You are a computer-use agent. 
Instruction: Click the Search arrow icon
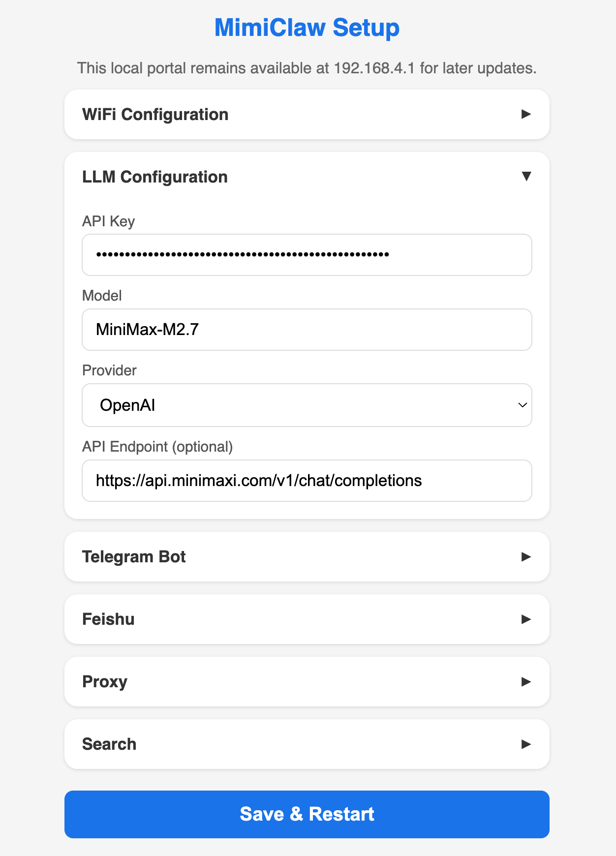coord(527,744)
